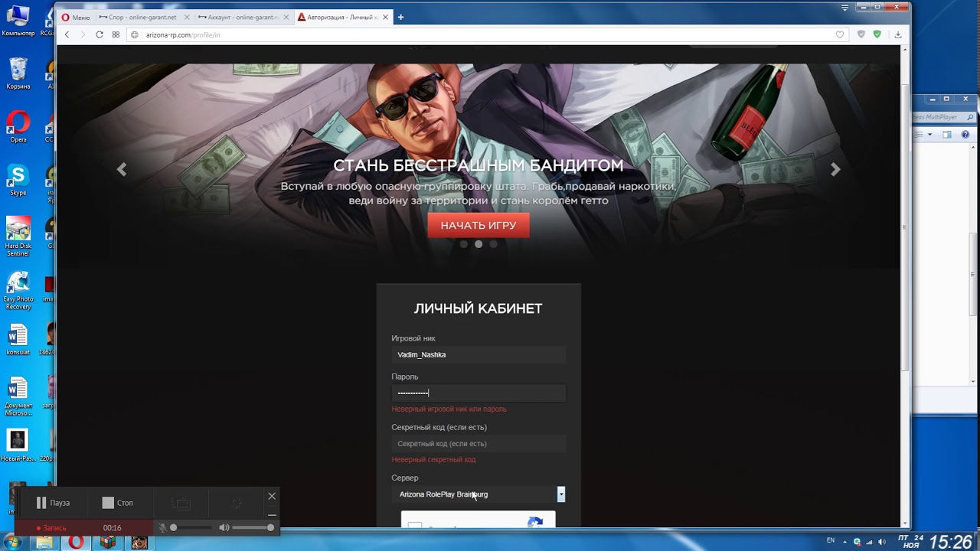Select the first carousel dot
Screen dimensions: 980x551
(464, 244)
